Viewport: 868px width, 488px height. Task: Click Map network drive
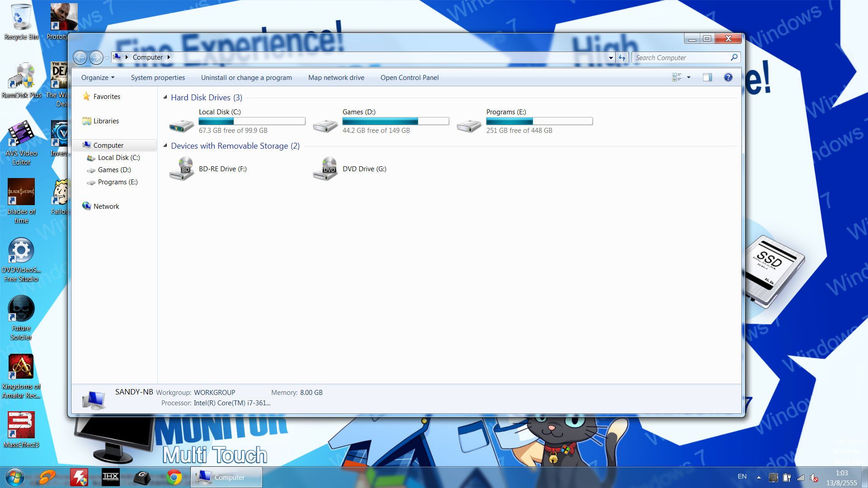[336, 78]
